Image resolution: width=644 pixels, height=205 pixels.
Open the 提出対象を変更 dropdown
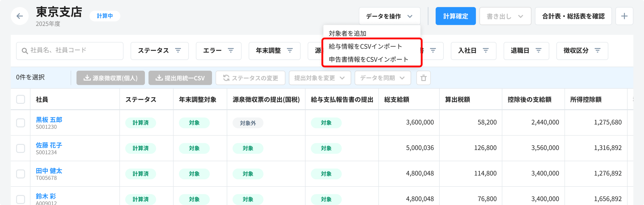coord(319,78)
